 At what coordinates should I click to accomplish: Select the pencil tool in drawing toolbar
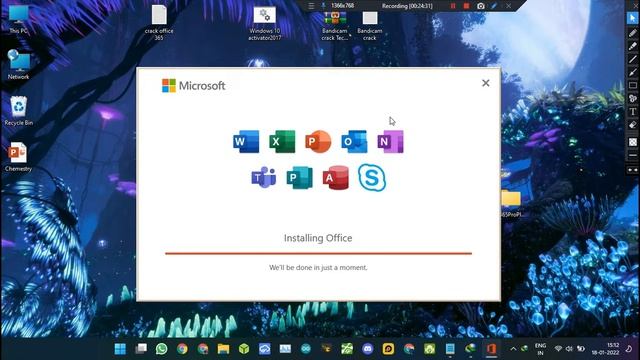click(633, 33)
